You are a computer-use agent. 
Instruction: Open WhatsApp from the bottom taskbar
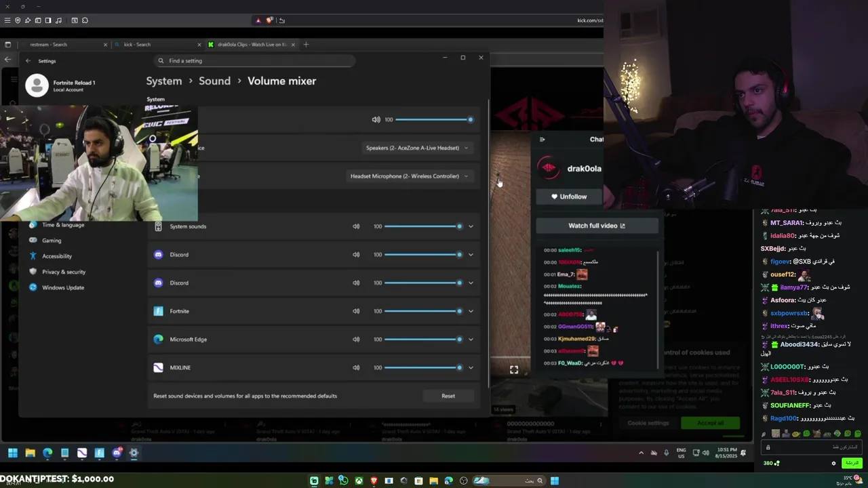coord(344,481)
